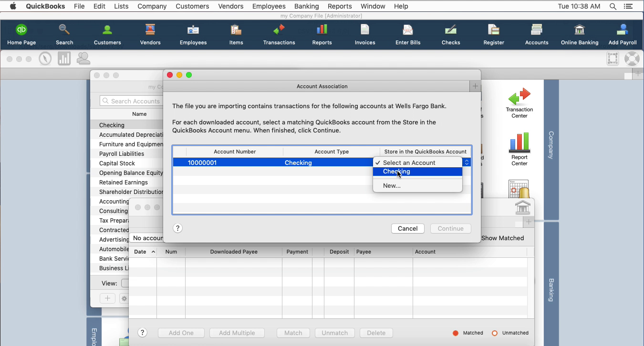Select account number 10000001 row

[272, 163]
